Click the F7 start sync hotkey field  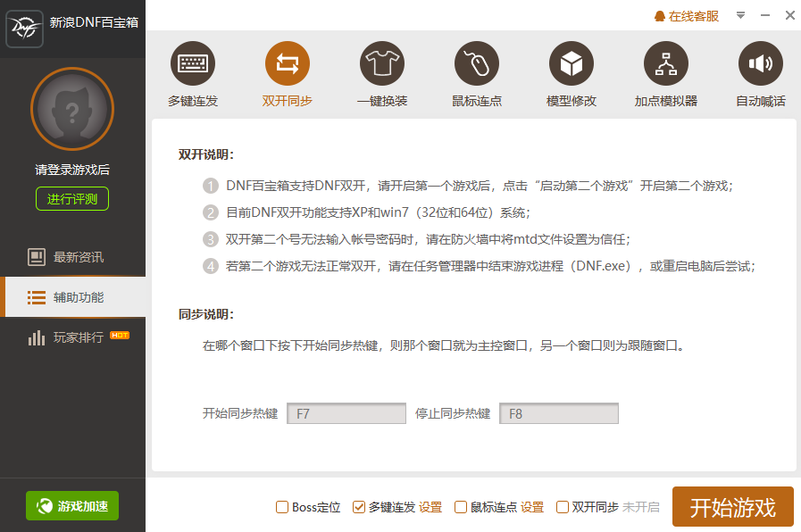346,412
